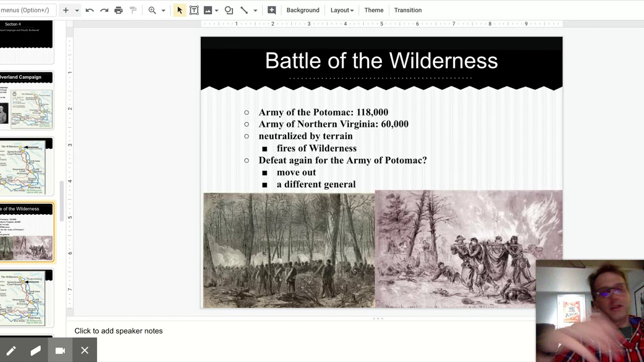
Task: Click the 'neutralized by terrain' bullet
Action: pyautogui.click(x=305, y=136)
